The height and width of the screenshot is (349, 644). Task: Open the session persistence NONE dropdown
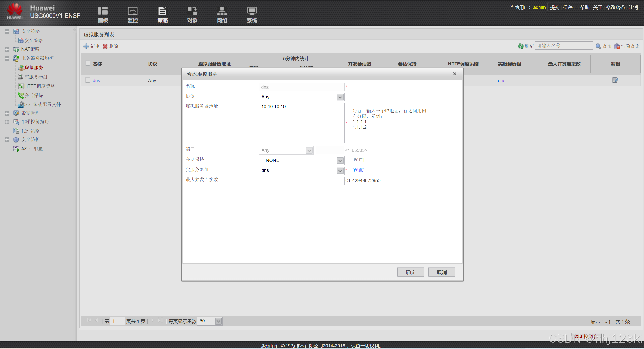pyautogui.click(x=340, y=161)
